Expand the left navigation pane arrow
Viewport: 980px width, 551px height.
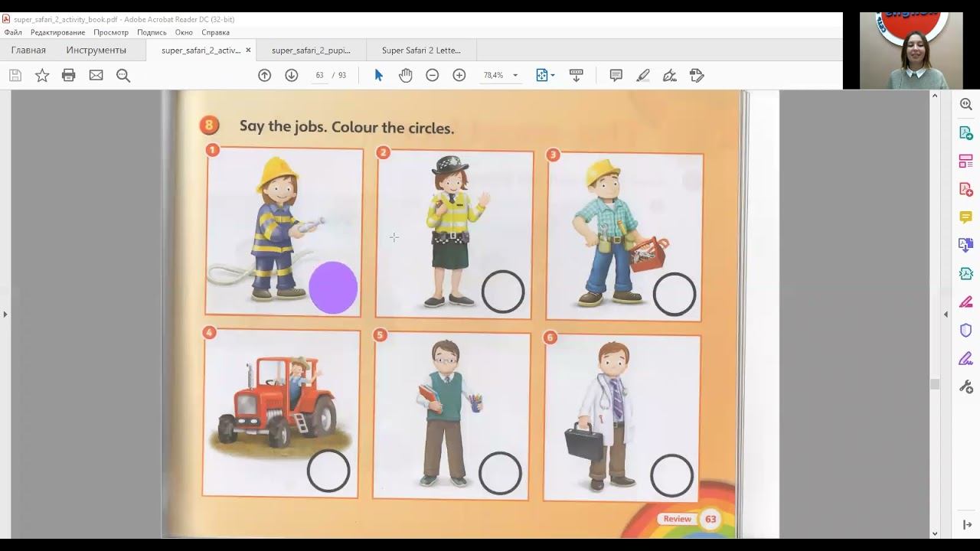tap(5, 315)
